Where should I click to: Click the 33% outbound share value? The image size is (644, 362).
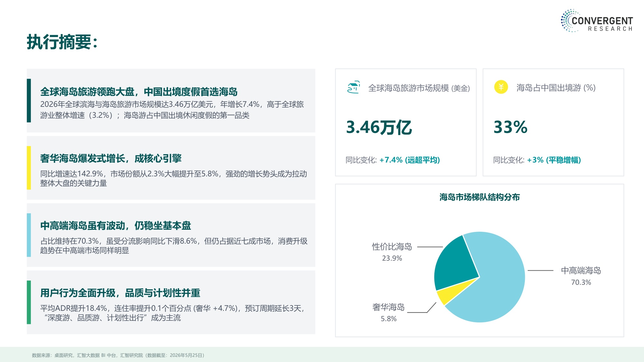tap(511, 127)
